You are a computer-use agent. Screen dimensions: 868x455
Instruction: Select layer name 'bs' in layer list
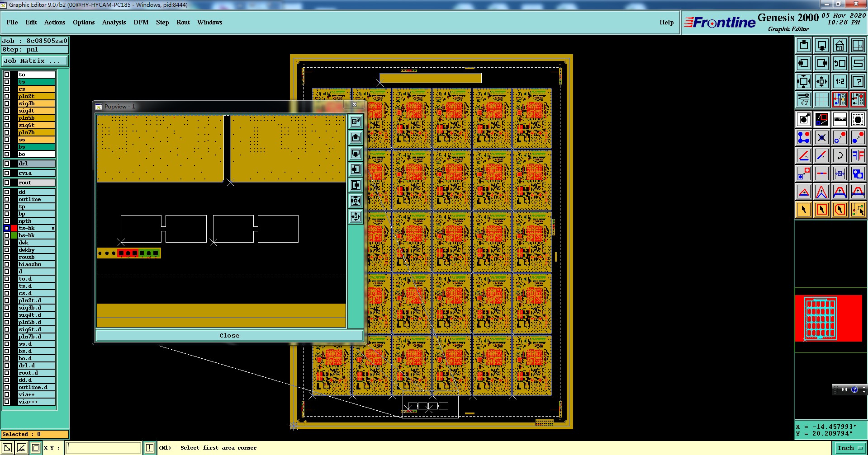pos(36,147)
